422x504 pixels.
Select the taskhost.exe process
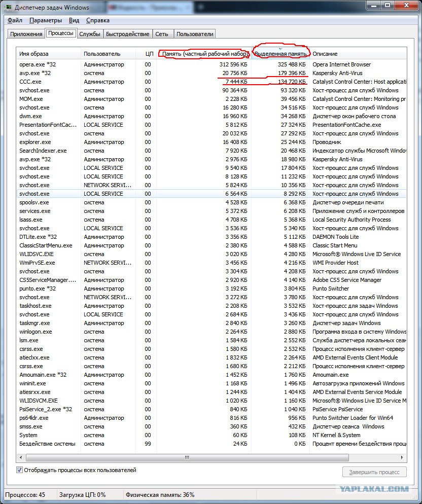(x=212, y=306)
